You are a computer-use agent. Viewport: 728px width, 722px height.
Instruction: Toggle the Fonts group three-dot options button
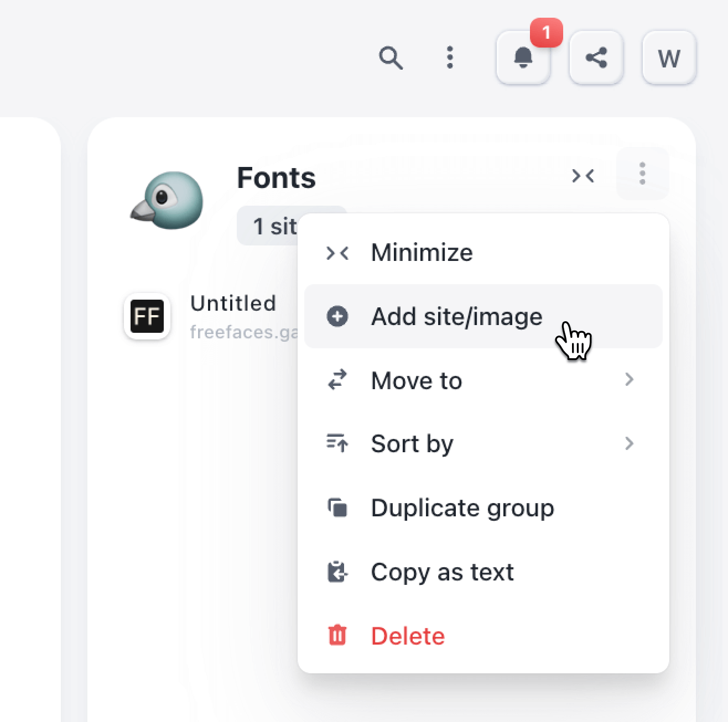[x=642, y=174]
